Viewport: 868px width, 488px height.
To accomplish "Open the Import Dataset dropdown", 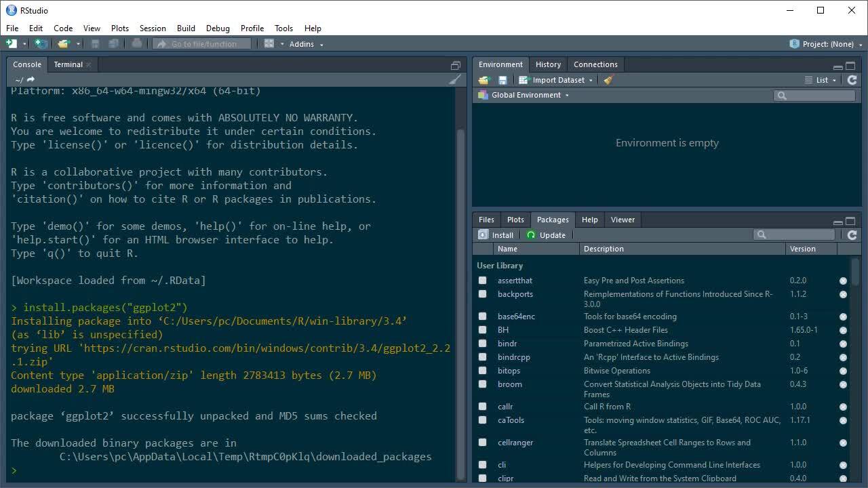I will click(x=555, y=80).
